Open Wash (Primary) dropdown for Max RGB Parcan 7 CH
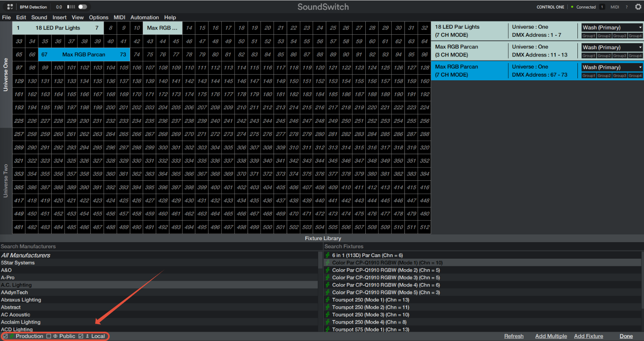 click(x=612, y=67)
